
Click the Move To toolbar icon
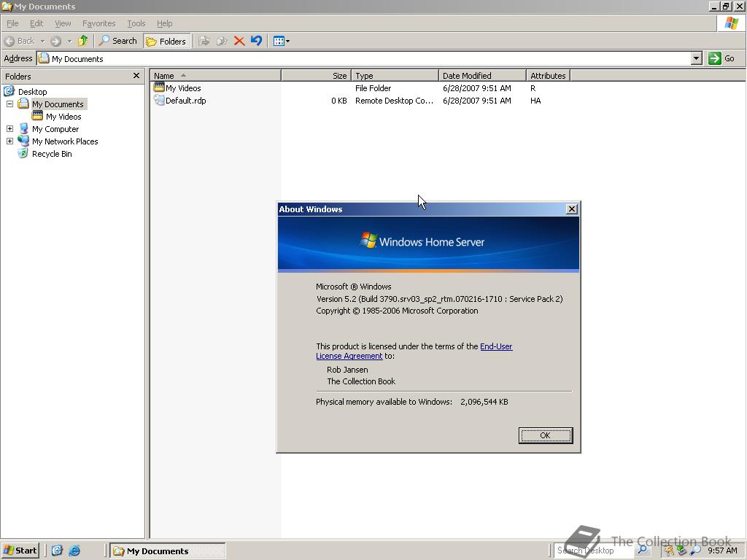[204, 41]
